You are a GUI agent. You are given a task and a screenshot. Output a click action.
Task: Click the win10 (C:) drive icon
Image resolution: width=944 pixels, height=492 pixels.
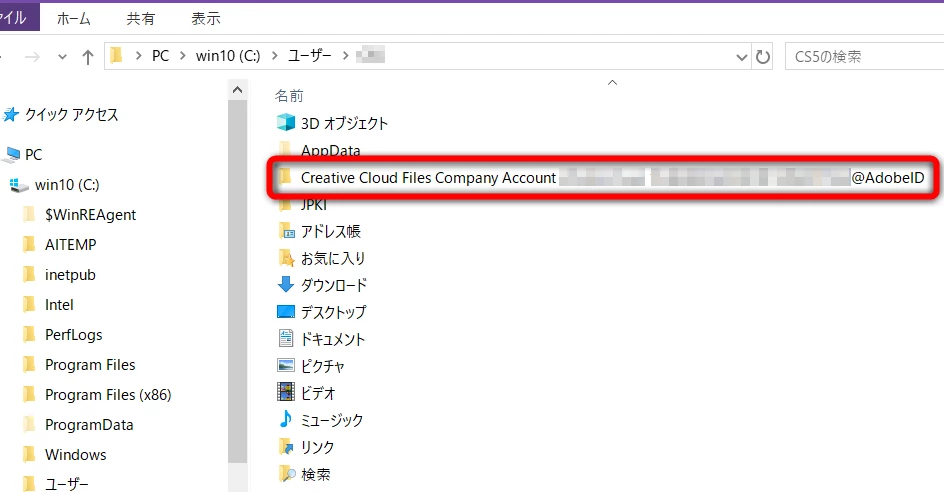coord(19,185)
